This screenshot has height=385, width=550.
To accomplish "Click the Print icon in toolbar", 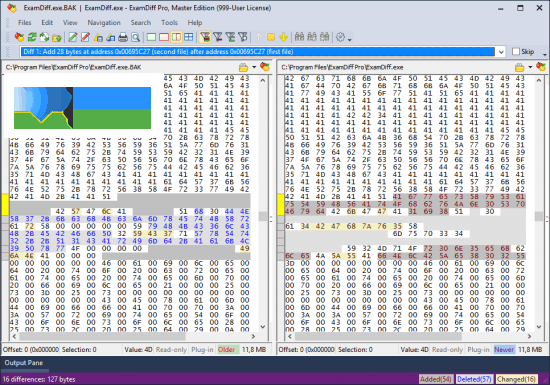I will click(123, 37).
